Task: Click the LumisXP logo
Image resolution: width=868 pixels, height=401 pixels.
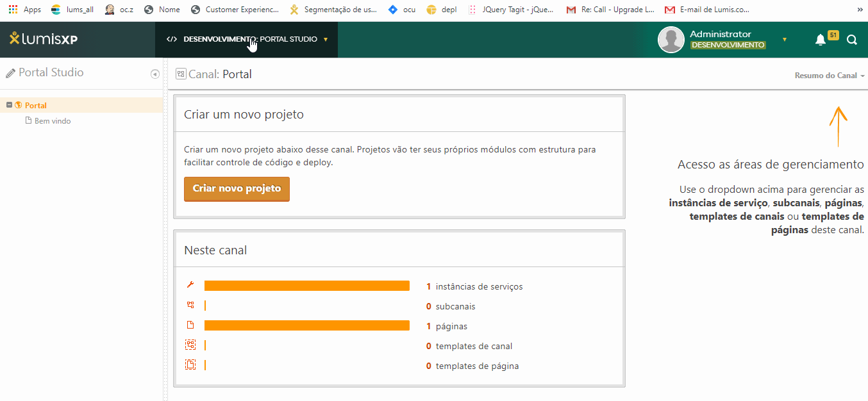Action: click(44, 39)
